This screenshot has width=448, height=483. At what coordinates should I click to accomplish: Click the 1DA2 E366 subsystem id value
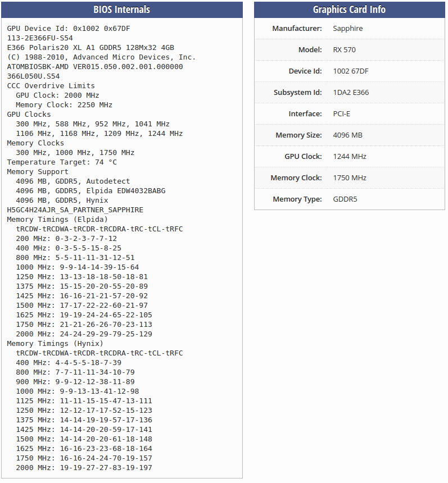pyautogui.click(x=351, y=92)
